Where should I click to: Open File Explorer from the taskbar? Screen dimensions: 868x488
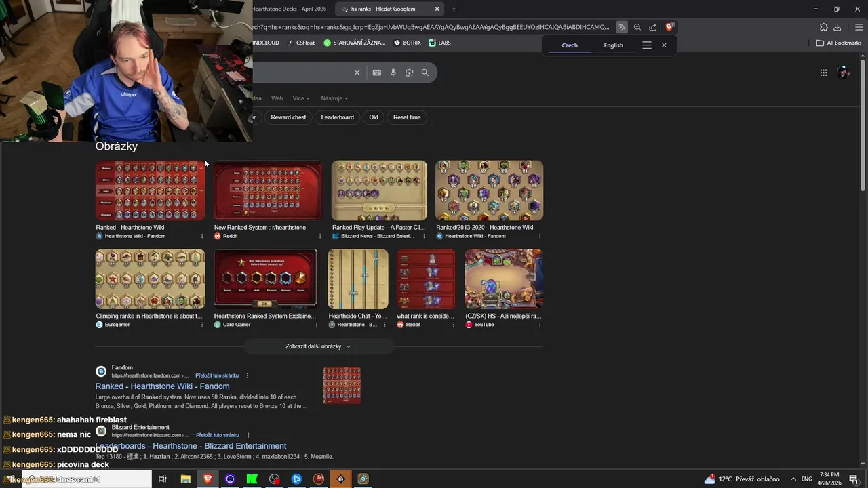pos(185,479)
